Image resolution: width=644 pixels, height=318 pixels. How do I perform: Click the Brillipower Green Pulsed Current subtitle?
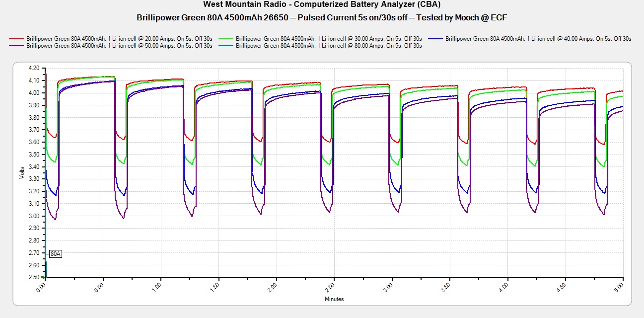[x=322, y=17]
